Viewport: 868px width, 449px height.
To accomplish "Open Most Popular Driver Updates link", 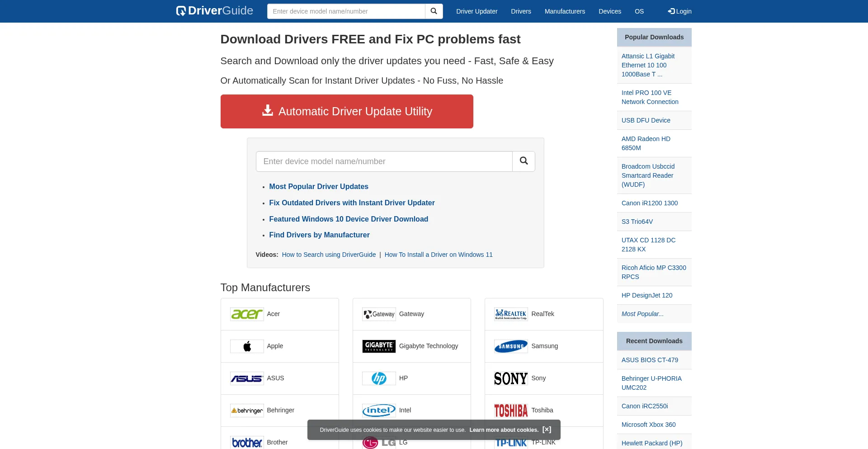I will pos(319,186).
